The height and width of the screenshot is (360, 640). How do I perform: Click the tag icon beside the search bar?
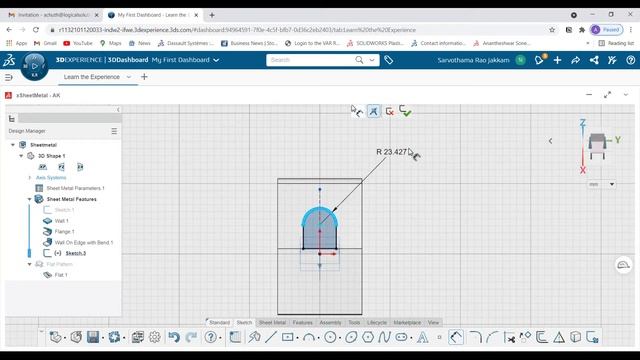[389, 60]
